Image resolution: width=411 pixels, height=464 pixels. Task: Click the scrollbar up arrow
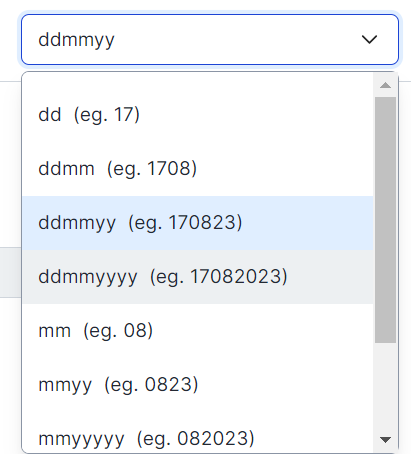385,85
